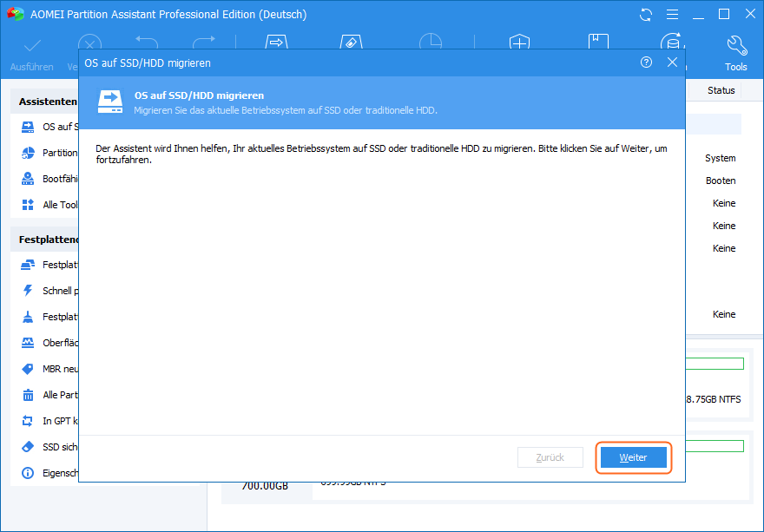Click the Festplatte broom wipe icon
Image resolution: width=764 pixels, height=532 pixels.
click(x=28, y=317)
